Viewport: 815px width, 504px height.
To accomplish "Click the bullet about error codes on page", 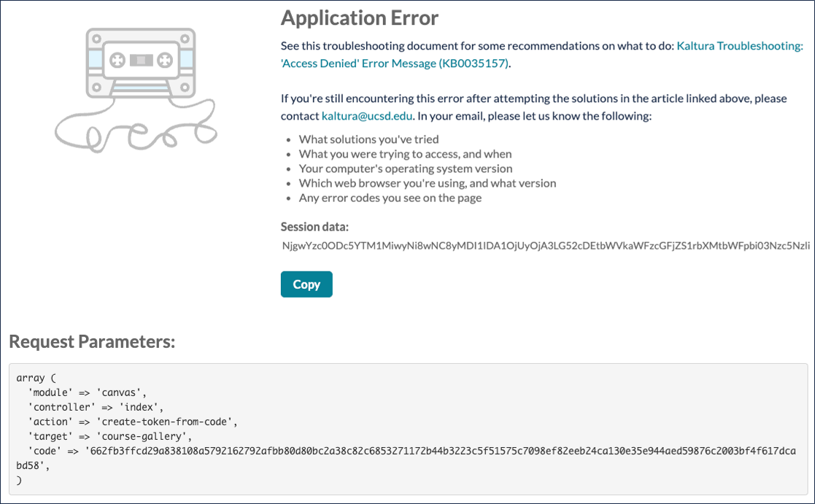I will (x=390, y=198).
